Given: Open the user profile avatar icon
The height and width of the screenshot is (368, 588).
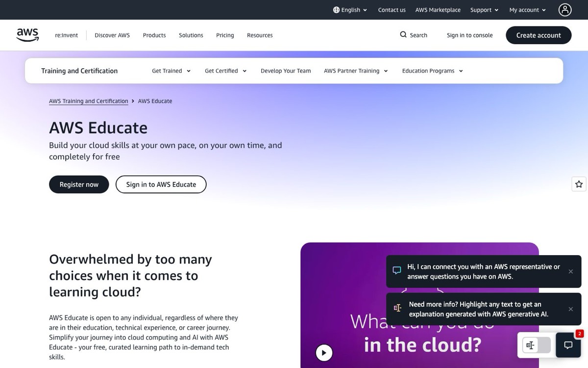Looking at the screenshot, I should point(565,10).
